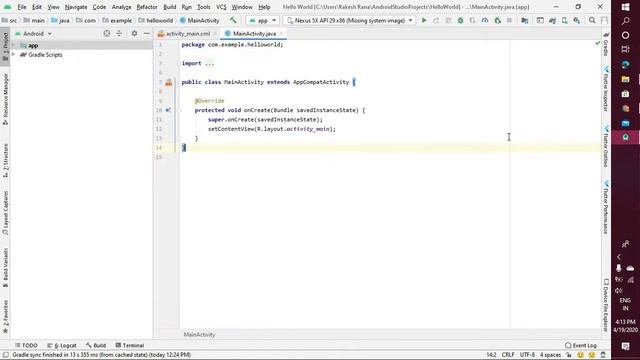Screen dimensions: 640x360
Task: Open the Android project view dropdown
Action: 33,33
